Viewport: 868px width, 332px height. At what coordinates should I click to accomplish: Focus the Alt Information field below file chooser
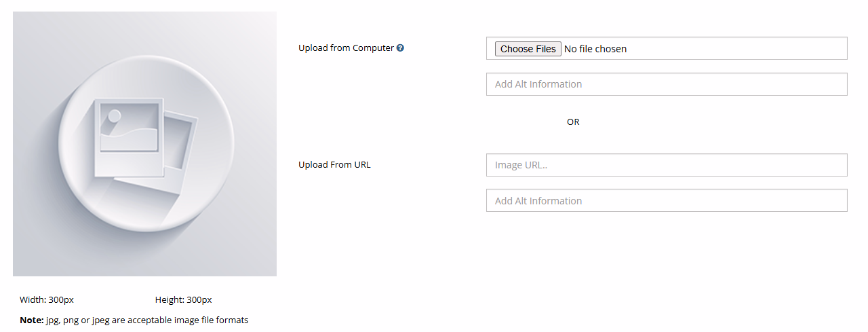[x=667, y=84]
